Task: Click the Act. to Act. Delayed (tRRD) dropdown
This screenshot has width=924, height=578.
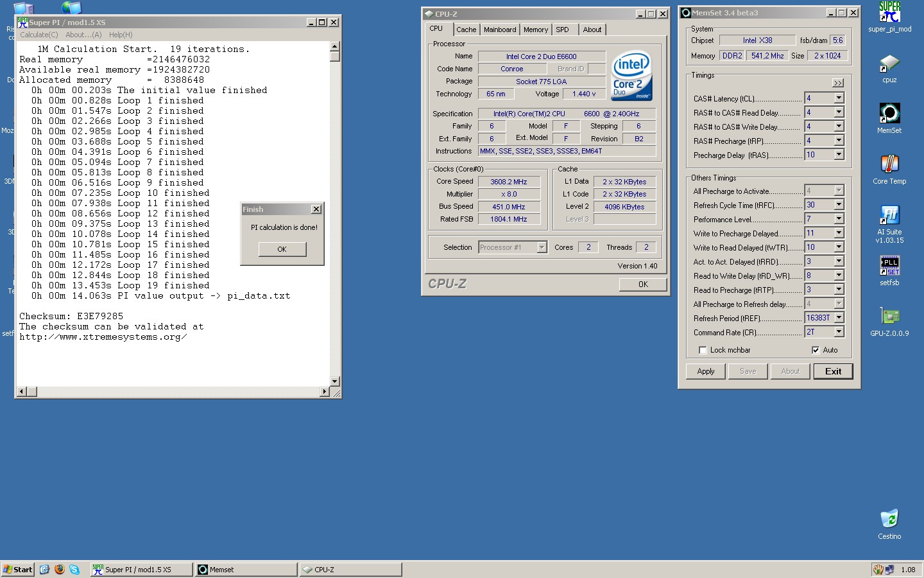Action: (x=839, y=261)
